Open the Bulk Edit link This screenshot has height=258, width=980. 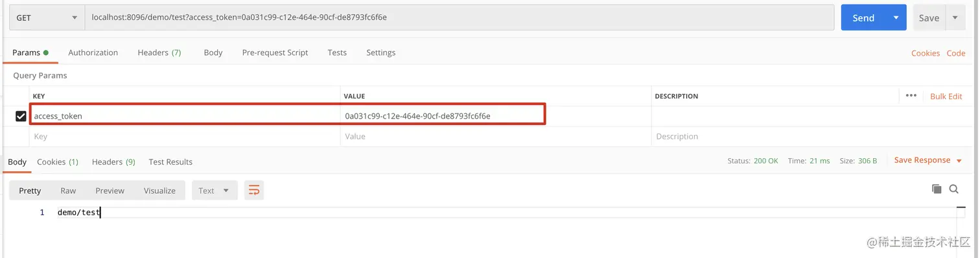[x=946, y=96]
